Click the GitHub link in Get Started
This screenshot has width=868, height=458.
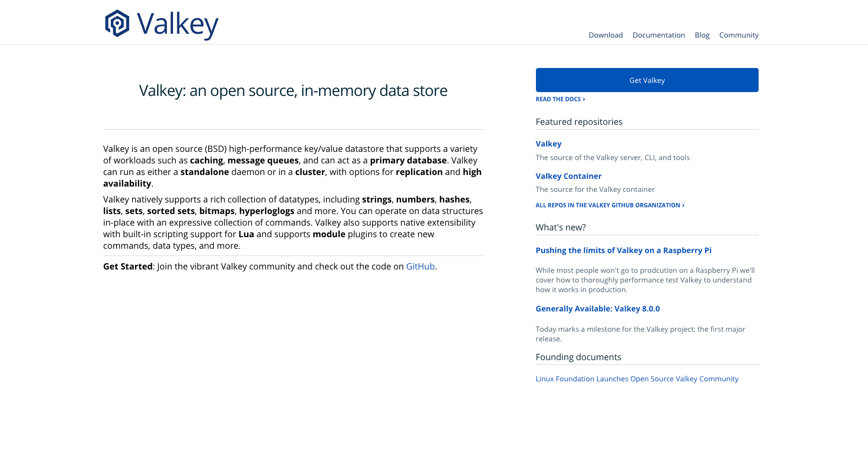tap(420, 267)
